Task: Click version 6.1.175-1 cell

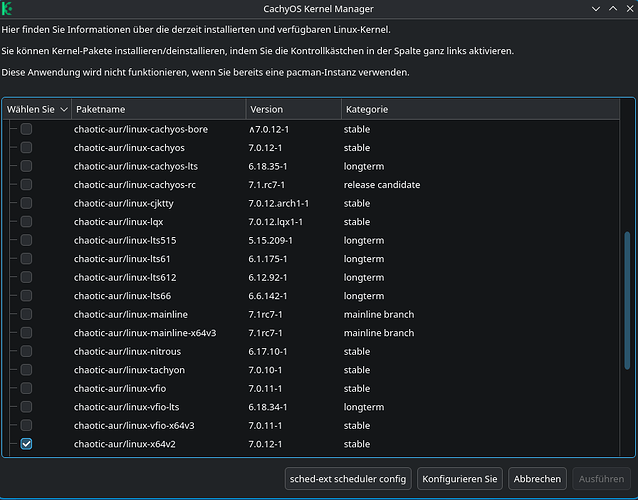Action: pyautogui.click(x=268, y=259)
